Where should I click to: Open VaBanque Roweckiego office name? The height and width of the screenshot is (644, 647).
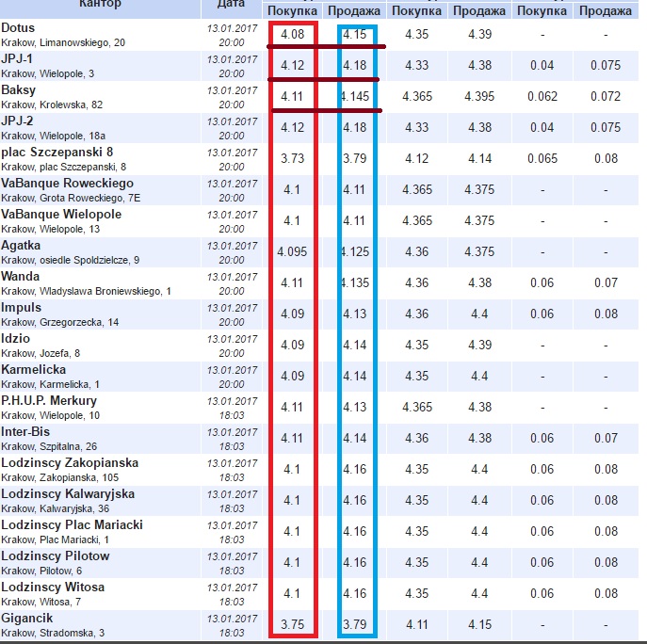(x=67, y=184)
